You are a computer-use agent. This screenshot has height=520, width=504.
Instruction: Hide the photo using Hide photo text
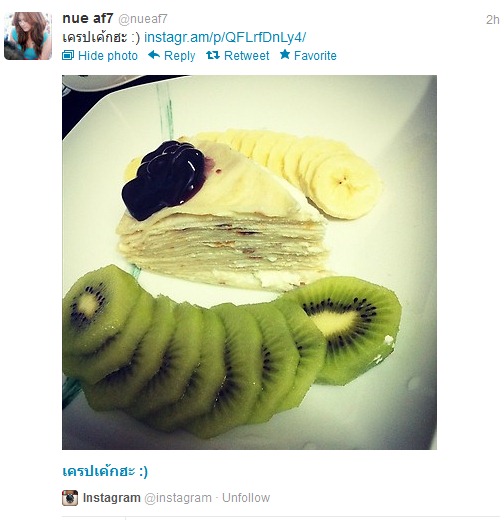[108, 56]
